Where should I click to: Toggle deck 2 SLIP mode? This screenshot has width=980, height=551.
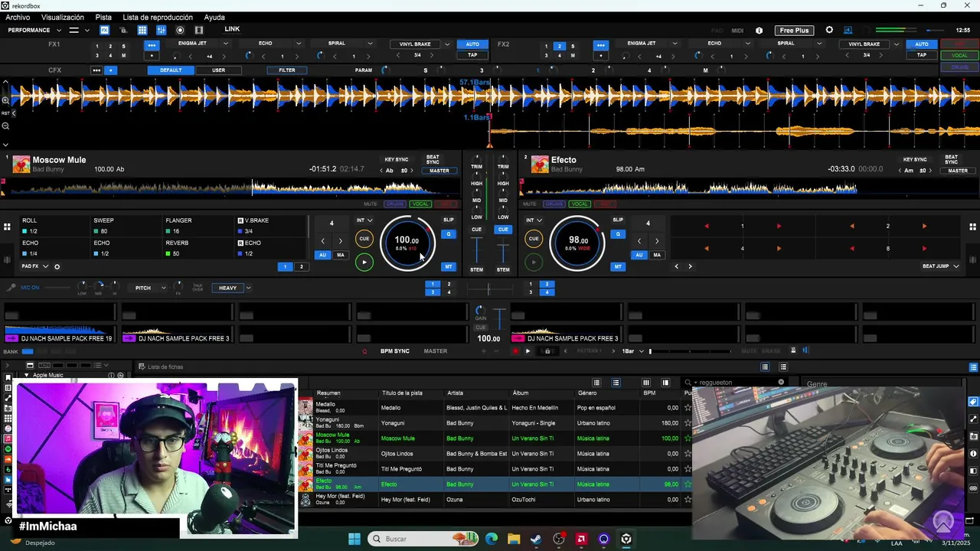coord(618,220)
